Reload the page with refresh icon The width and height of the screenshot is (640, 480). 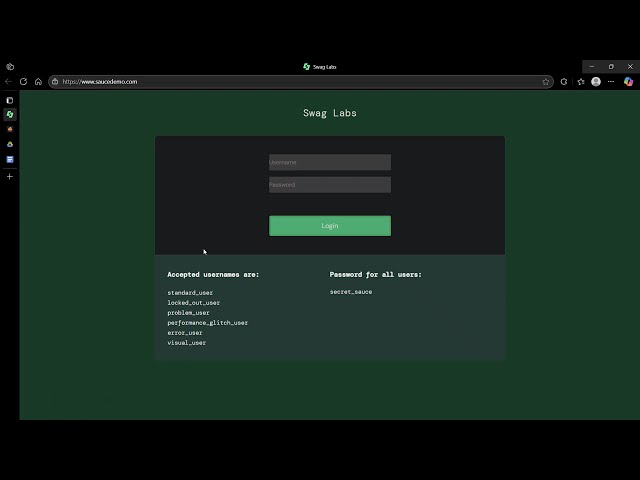coord(23,82)
